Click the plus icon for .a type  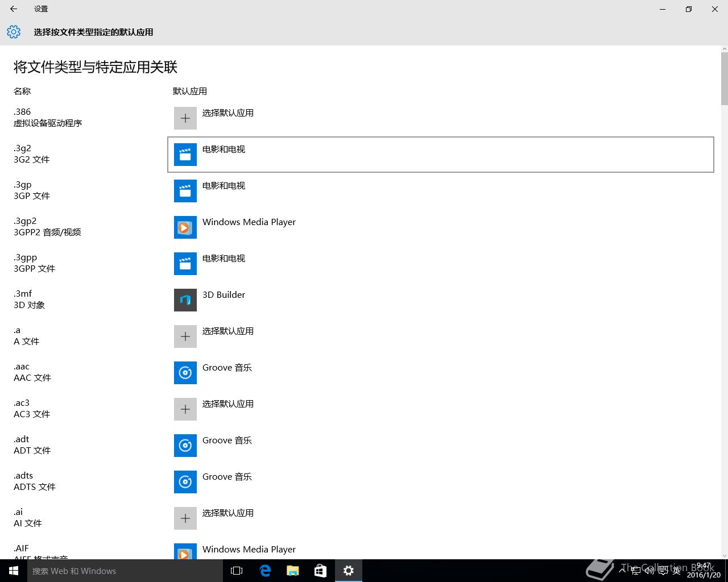click(x=185, y=336)
